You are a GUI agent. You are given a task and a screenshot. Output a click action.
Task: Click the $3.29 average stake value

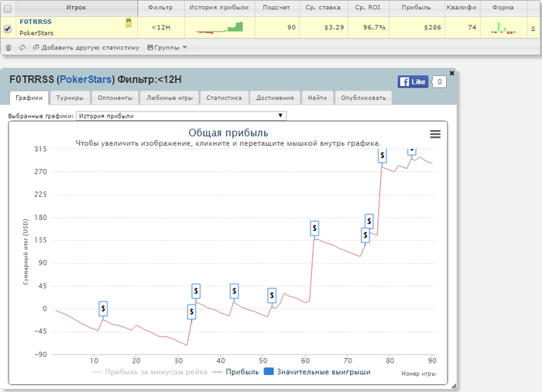click(334, 27)
